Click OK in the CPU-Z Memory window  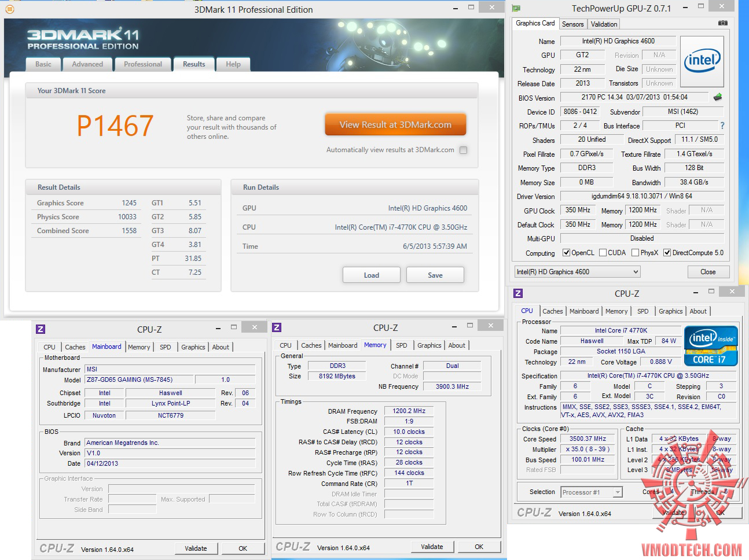click(x=479, y=547)
